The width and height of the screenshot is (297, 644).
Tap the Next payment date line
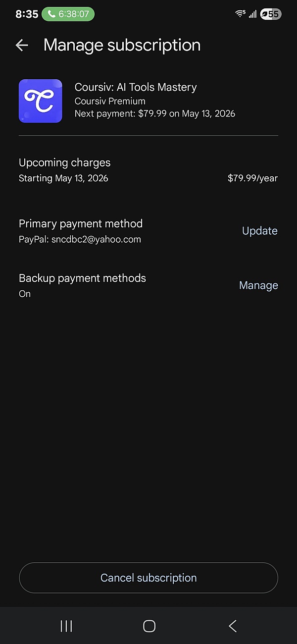point(154,114)
